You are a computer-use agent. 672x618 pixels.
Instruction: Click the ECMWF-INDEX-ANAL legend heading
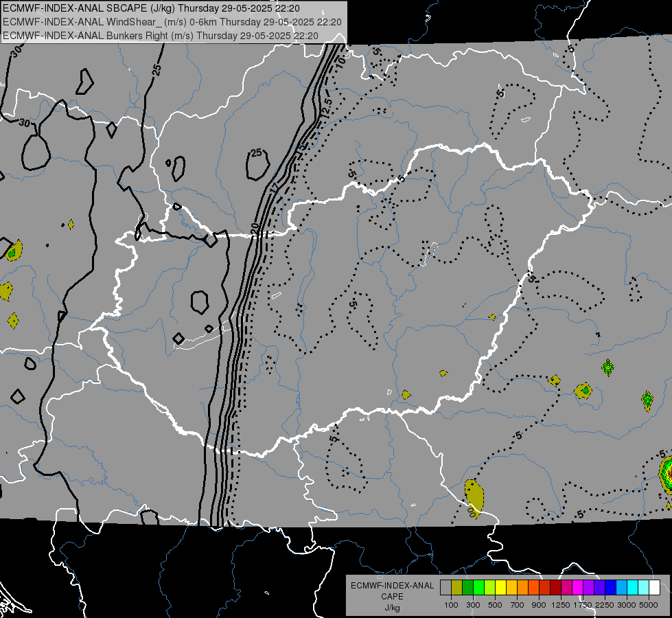(x=392, y=586)
